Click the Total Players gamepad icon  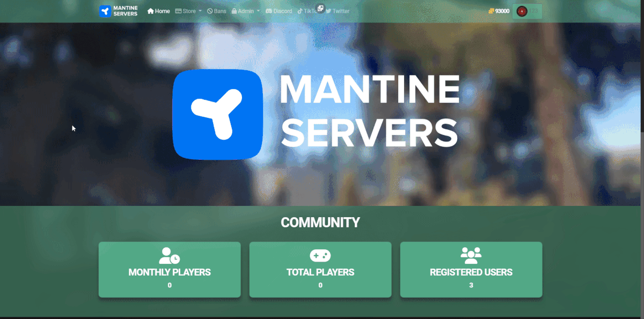pyautogui.click(x=320, y=255)
